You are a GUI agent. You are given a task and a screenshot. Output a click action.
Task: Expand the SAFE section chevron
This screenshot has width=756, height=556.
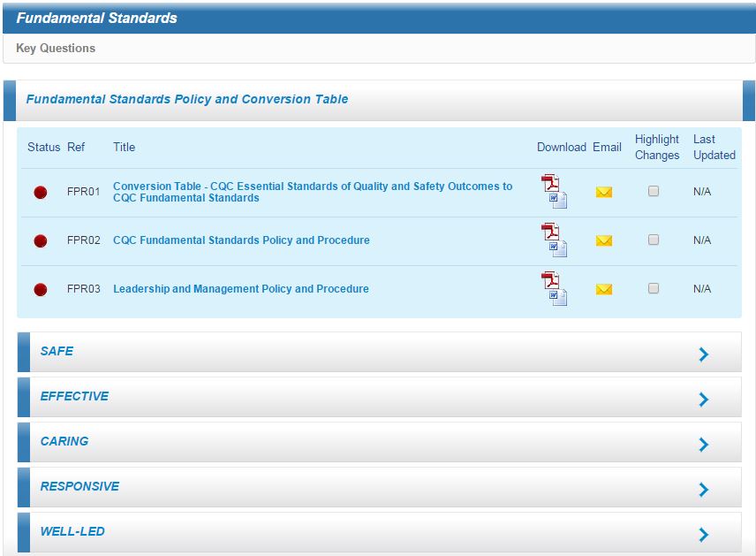pos(703,354)
